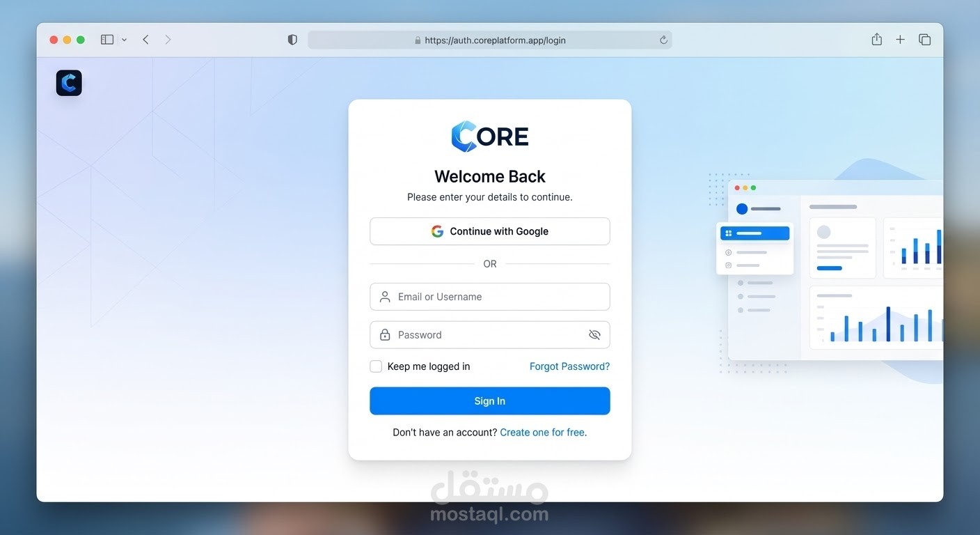980x535 pixels.
Task: Click the Email or Username field
Action: (x=490, y=297)
